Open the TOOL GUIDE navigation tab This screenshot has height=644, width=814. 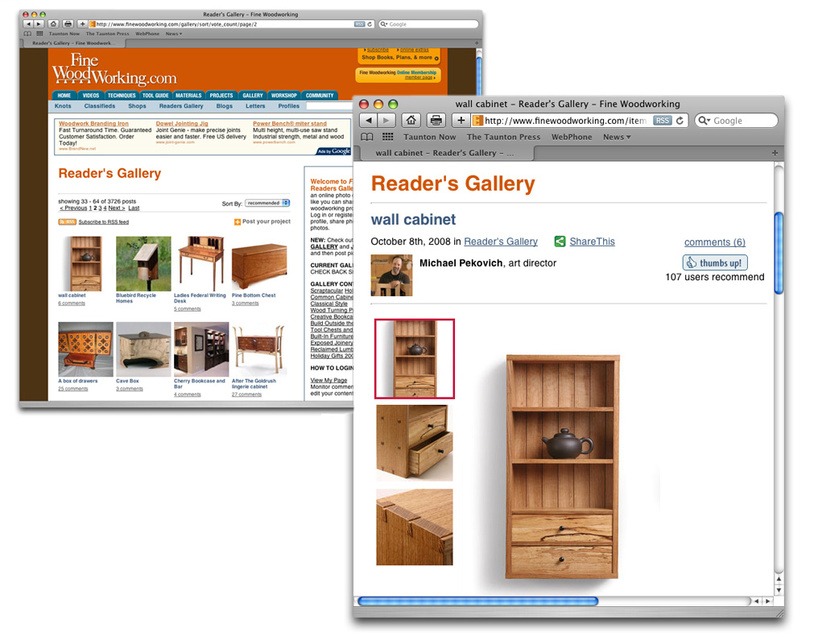155,96
